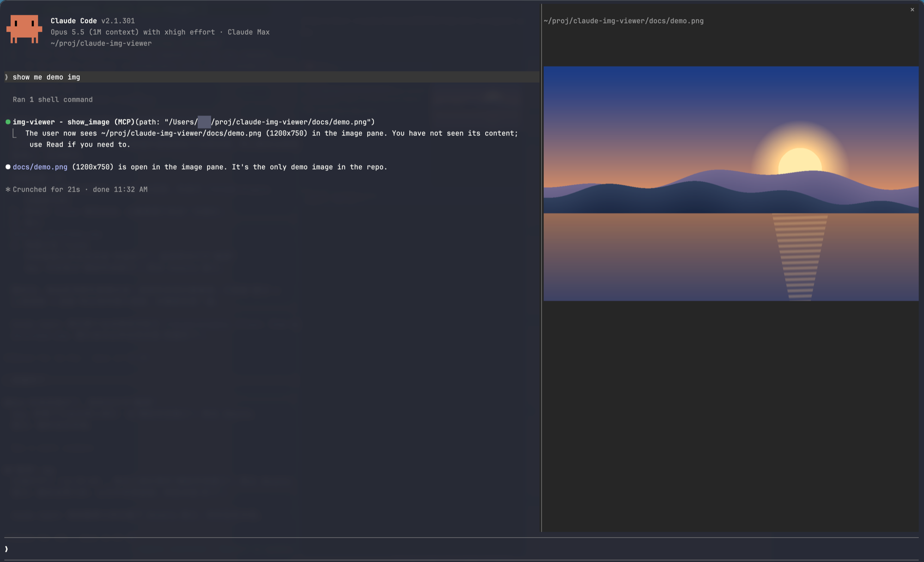Click the prompt chevron on the input line
Screen dimensions: 924x562
coord(6,549)
